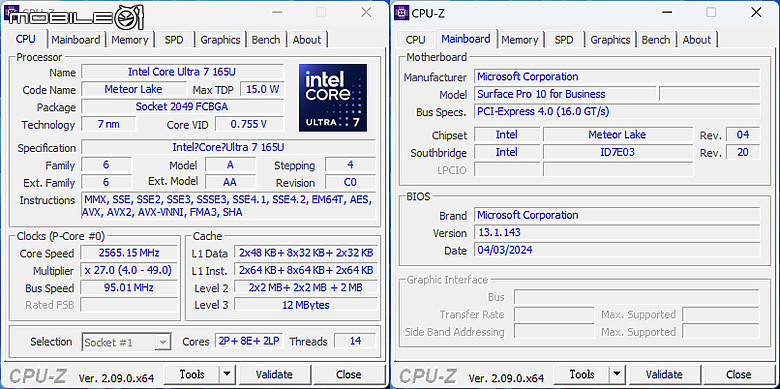The image size is (780, 389).
Task: Select Bench tab in left window
Action: tap(266, 40)
